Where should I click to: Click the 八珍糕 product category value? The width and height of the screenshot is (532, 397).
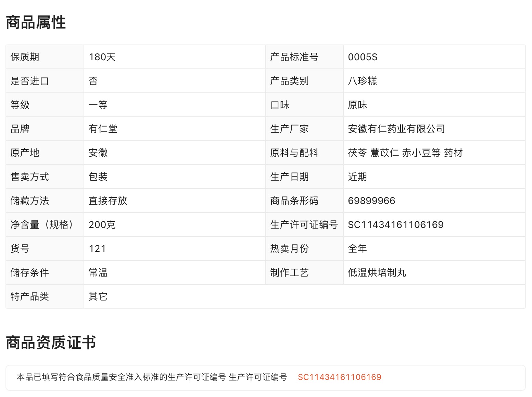click(362, 81)
